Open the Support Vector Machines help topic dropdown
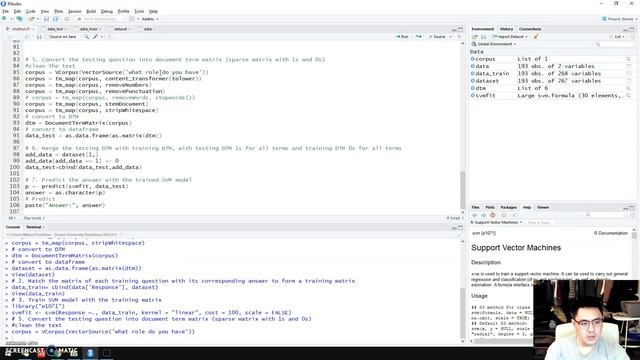The image size is (640, 360). 496,222
